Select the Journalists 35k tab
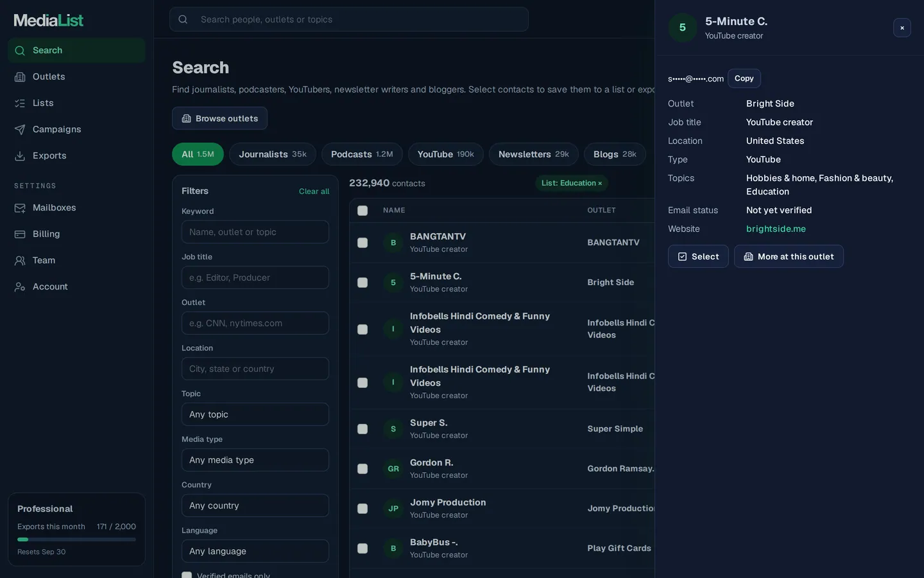Screen dimensions: 924x578 tap(273, 154)
